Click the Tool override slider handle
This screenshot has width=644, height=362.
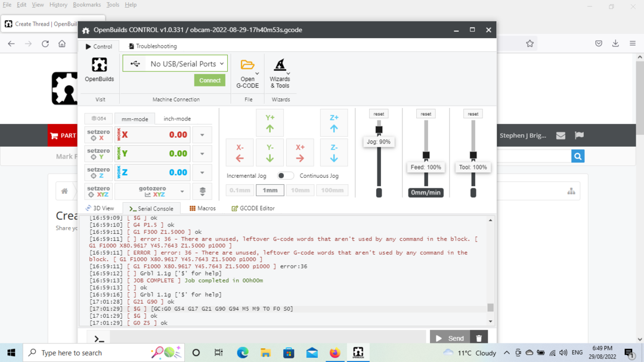(473, 155)
